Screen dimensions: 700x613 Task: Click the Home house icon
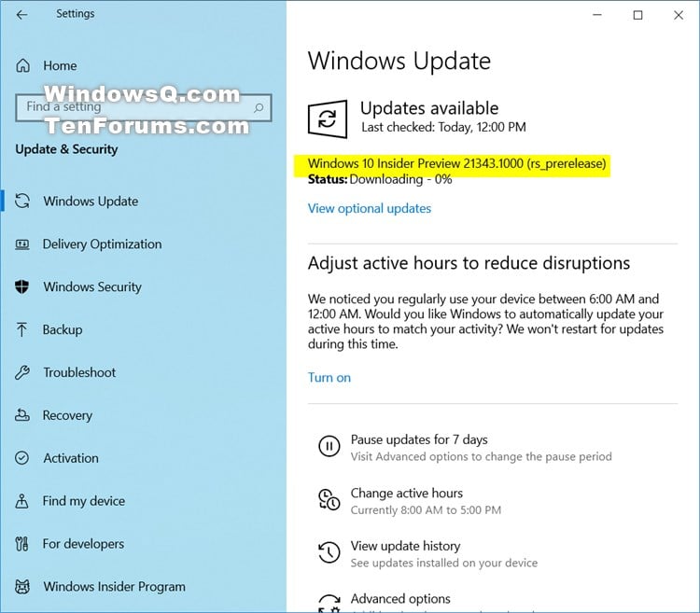point(22,65)
